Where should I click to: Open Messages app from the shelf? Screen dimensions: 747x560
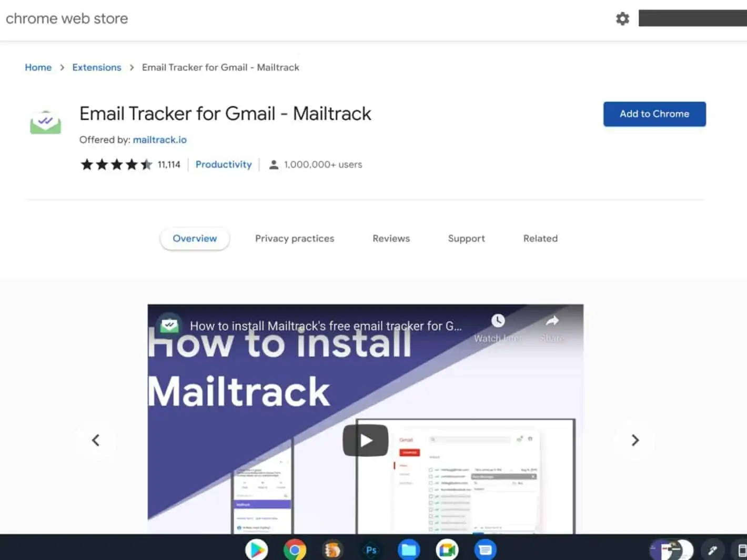pyautogui.click(x=485, y=549)
